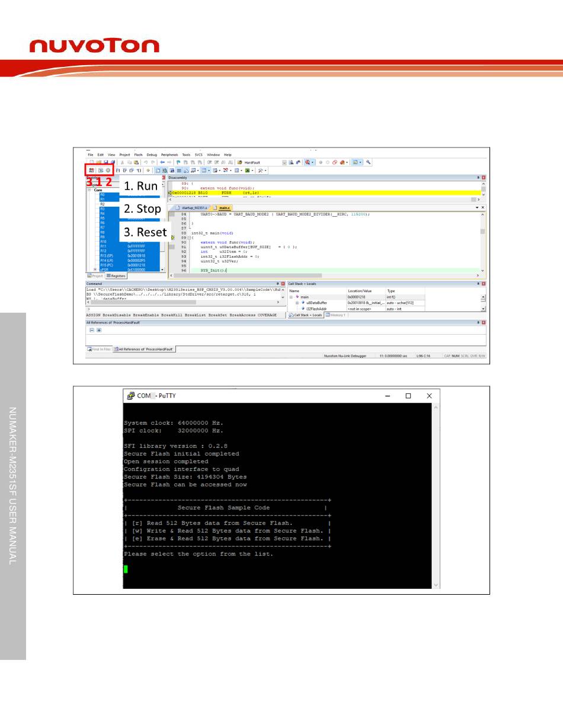563x728 pixels.
Task: Expand the u8DataBuffer variable in Locals
Action: [297, 303]
